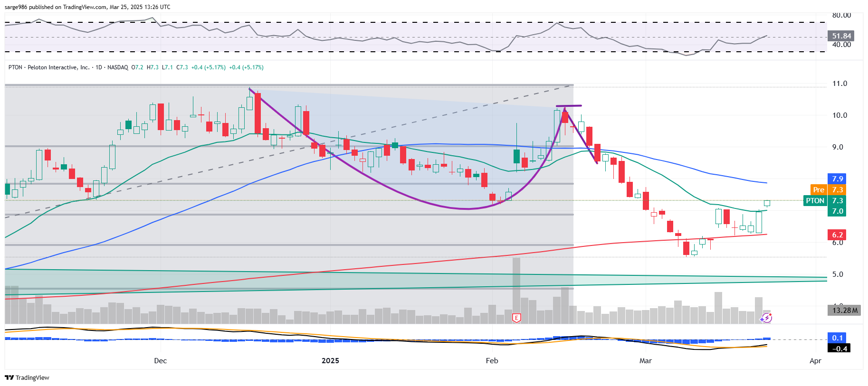Click the Dec label on time axis

coord(161,361)
